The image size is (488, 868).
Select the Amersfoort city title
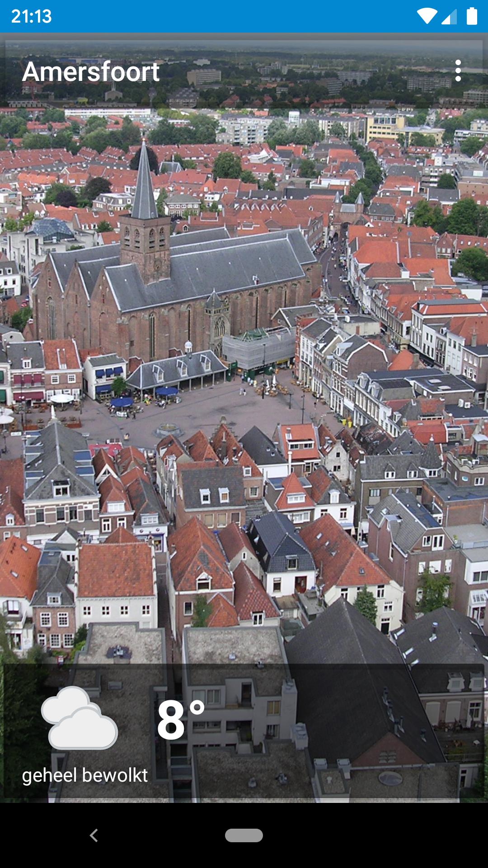click(x=91, y=71)
